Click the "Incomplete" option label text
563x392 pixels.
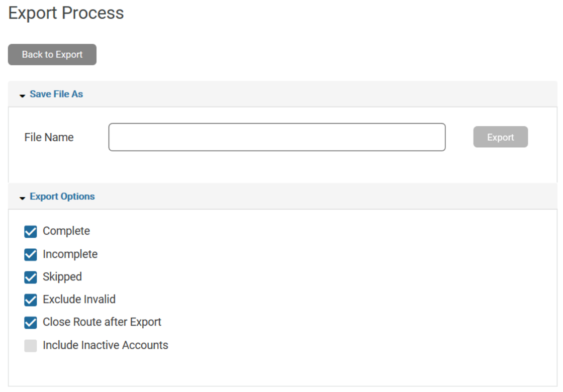click(x=70, y=254)
